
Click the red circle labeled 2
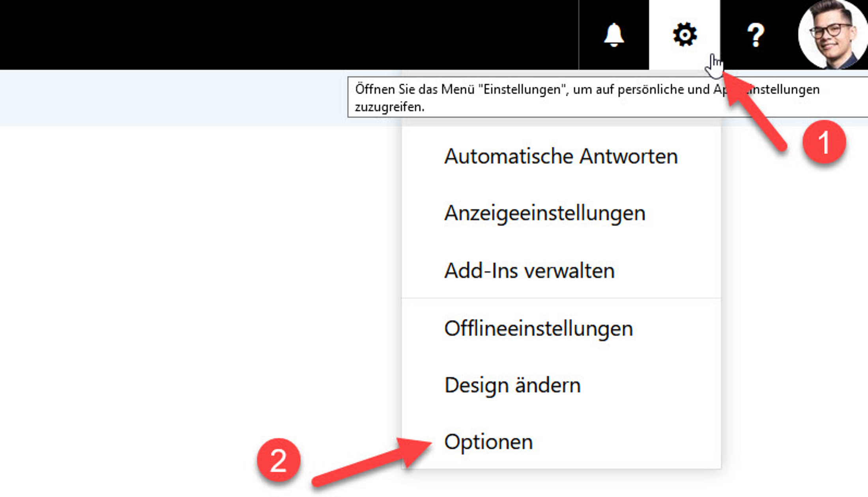[x=278, y=460]
